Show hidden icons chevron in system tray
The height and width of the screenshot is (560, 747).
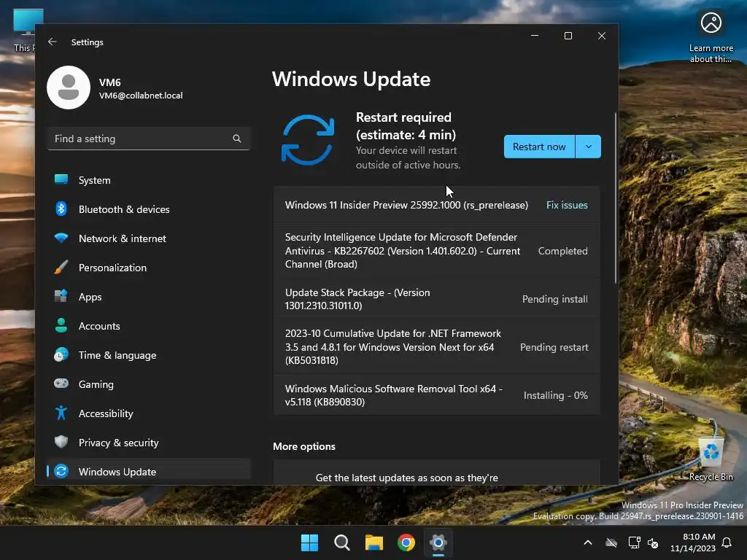coord(588,542)
